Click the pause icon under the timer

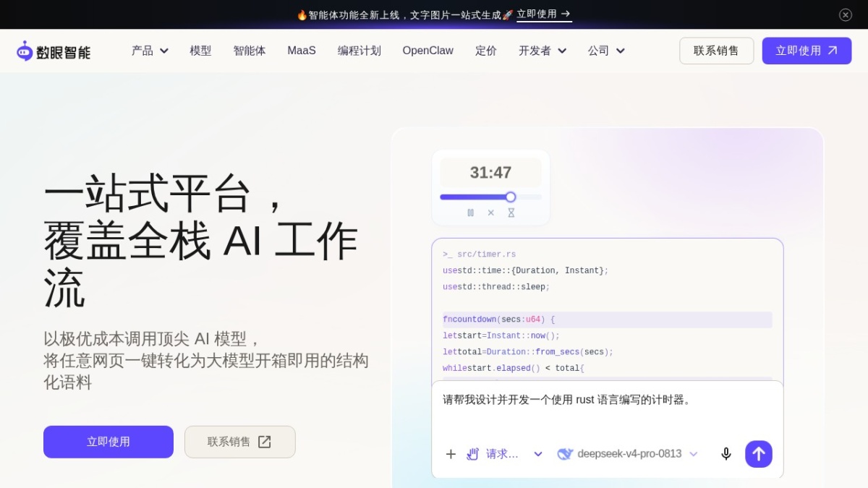[x=471, y=213]
